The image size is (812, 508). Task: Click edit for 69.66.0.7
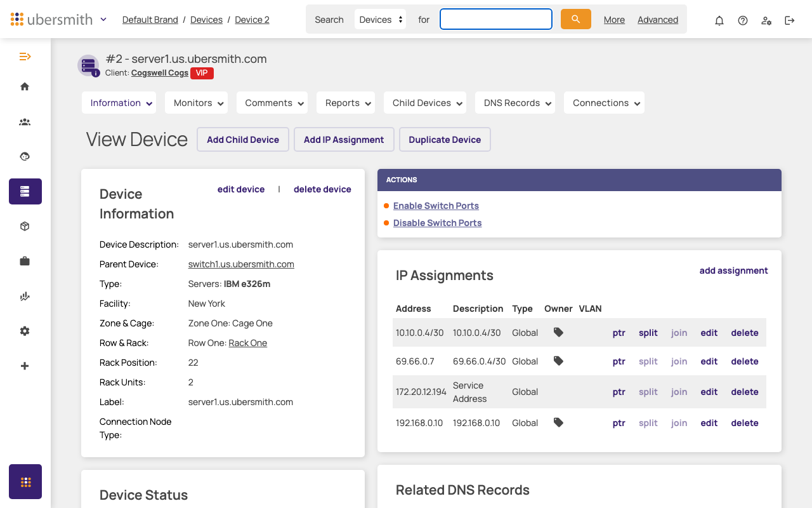(709, 361)
